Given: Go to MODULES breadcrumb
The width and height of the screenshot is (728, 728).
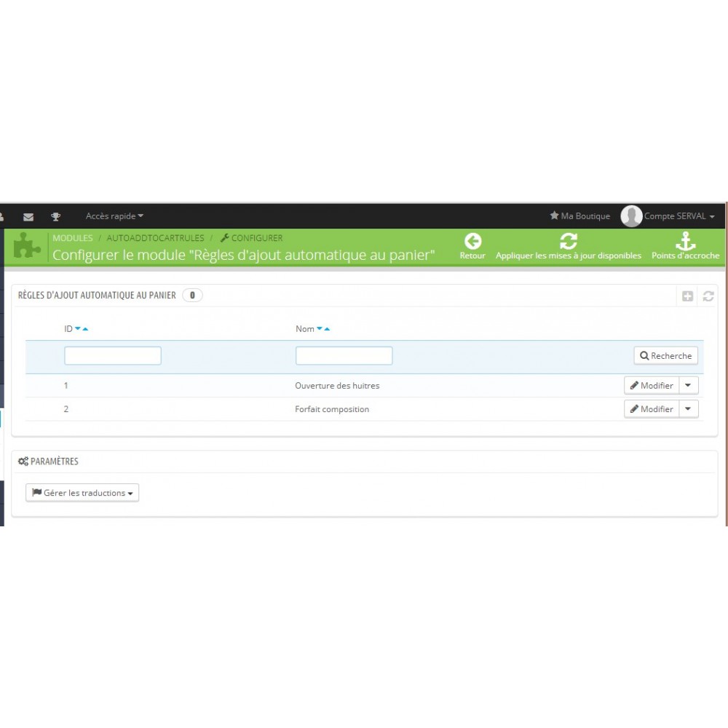Looking at the screenshot, I should [72, 238].
